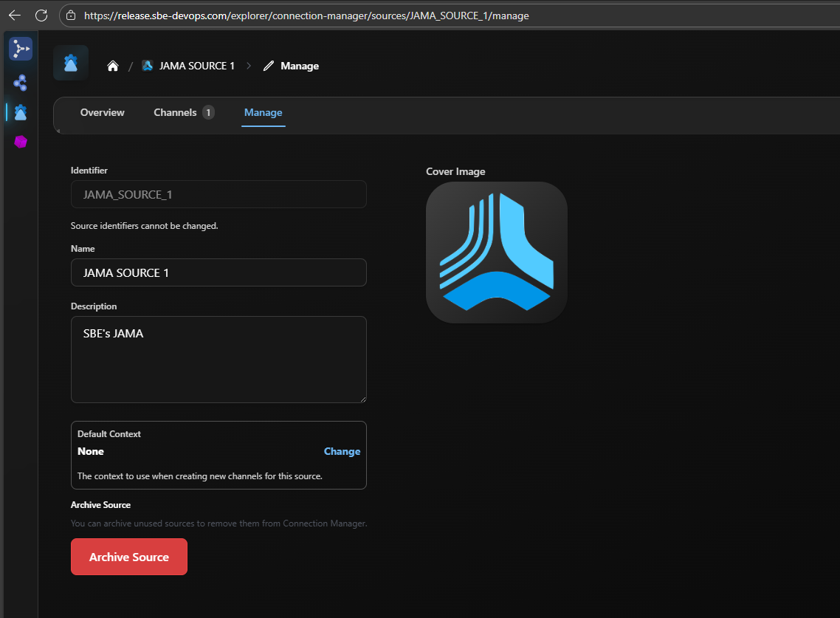Click the home icon in the breadcrumb
The height and width of the screenshot is (618, 840).
113,66
